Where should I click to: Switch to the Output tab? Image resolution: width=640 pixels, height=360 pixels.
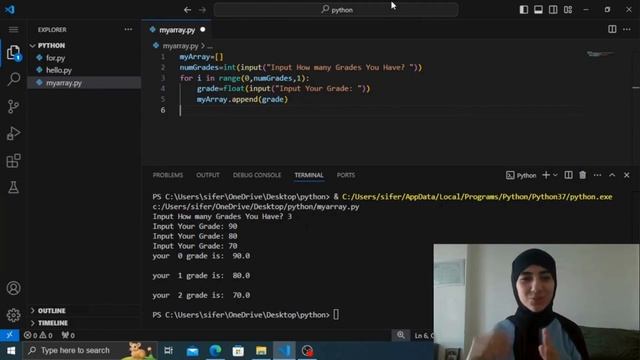(x=208, y=175)
